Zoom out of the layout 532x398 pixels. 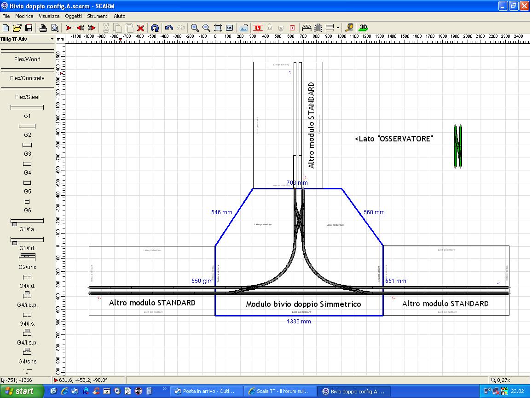click(206, 28)
